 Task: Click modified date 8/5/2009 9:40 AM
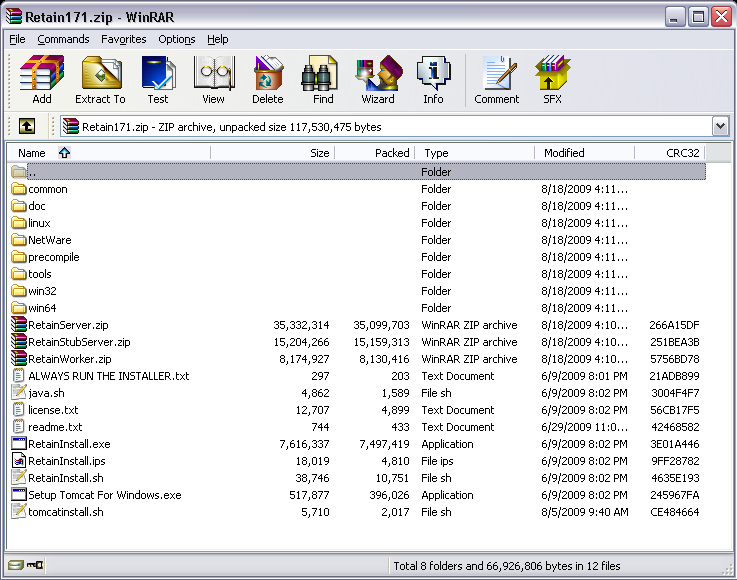tap(584, 511)
